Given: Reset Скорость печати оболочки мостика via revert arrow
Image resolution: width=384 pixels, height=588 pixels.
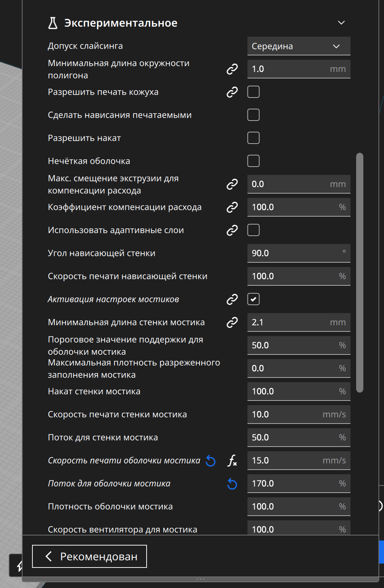Looking at the screenshot, I should click(210, 461).
